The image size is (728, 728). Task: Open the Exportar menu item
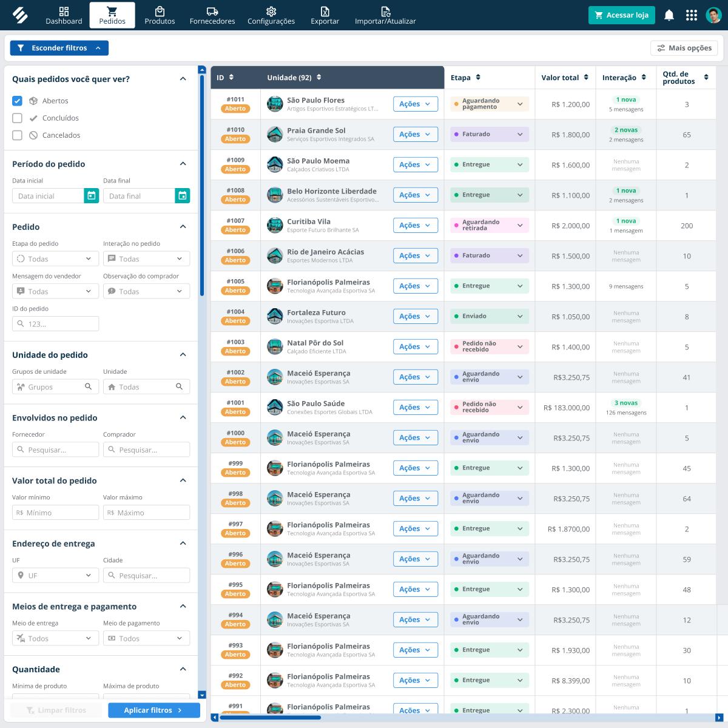pyautogui.click(x=325, y=15)
